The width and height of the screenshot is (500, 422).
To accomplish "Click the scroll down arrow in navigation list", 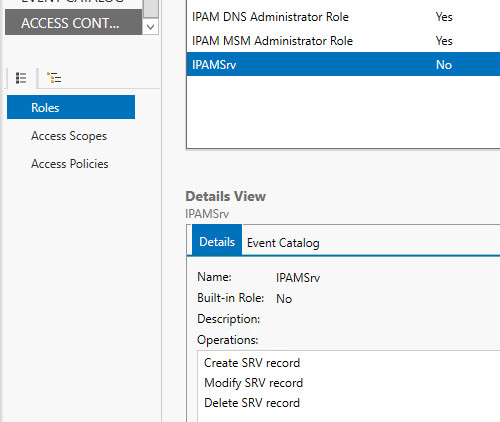I will (150, 27).
